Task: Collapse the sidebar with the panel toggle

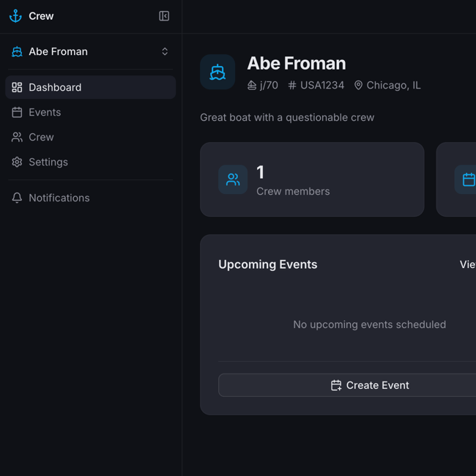Action: [164, 16]
